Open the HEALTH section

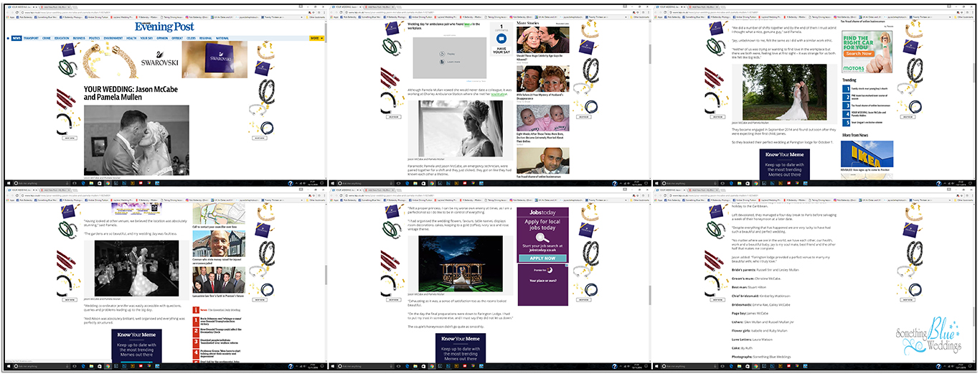[131, 38]
